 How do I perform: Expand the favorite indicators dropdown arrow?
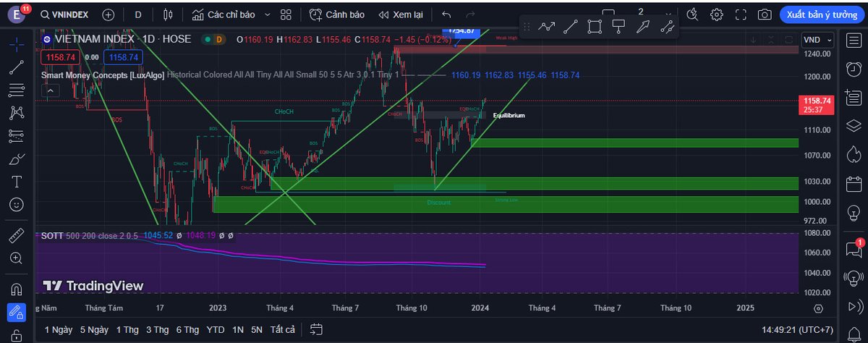[x=267, y=14]
